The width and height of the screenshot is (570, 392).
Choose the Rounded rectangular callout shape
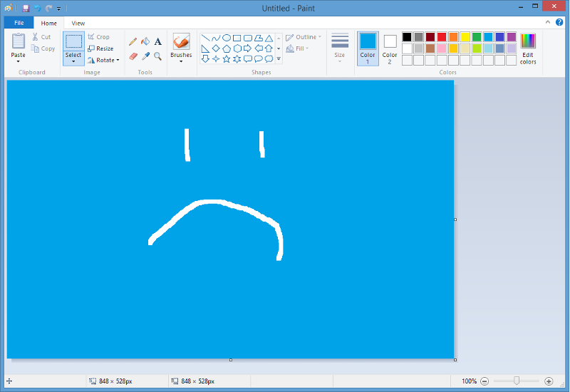pyautogui.click(x=247, y=58)
